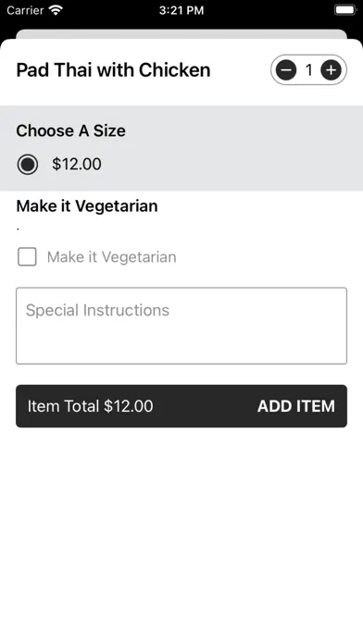
Task: Select the $12.00 size radio button
Action: (x=28, y=165)
